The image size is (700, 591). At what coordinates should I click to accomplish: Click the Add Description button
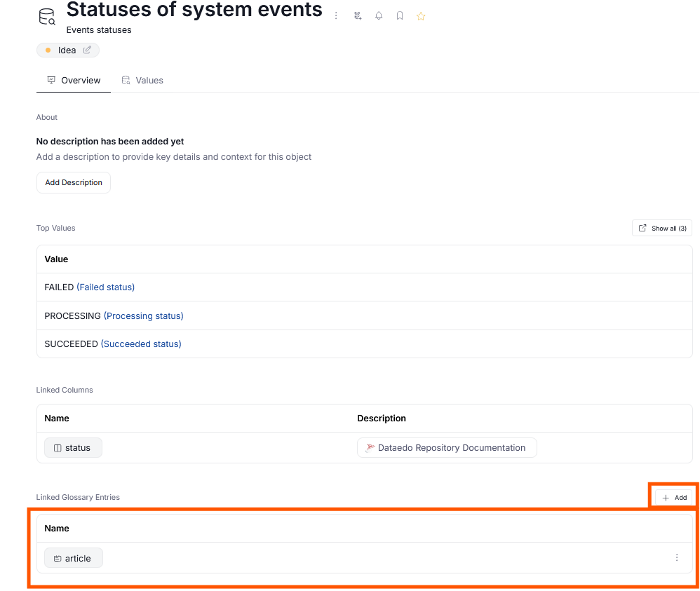coord(74,182)
